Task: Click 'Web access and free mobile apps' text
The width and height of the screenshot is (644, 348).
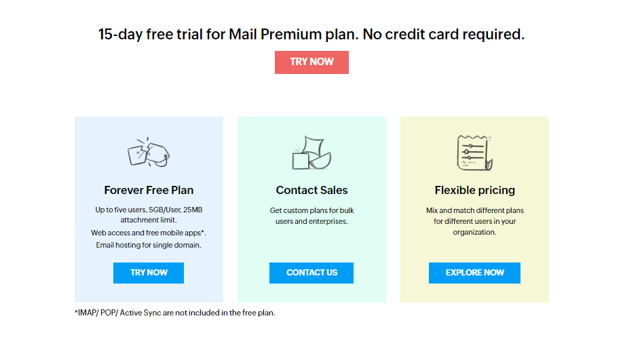Action: (x=149, y=233)
